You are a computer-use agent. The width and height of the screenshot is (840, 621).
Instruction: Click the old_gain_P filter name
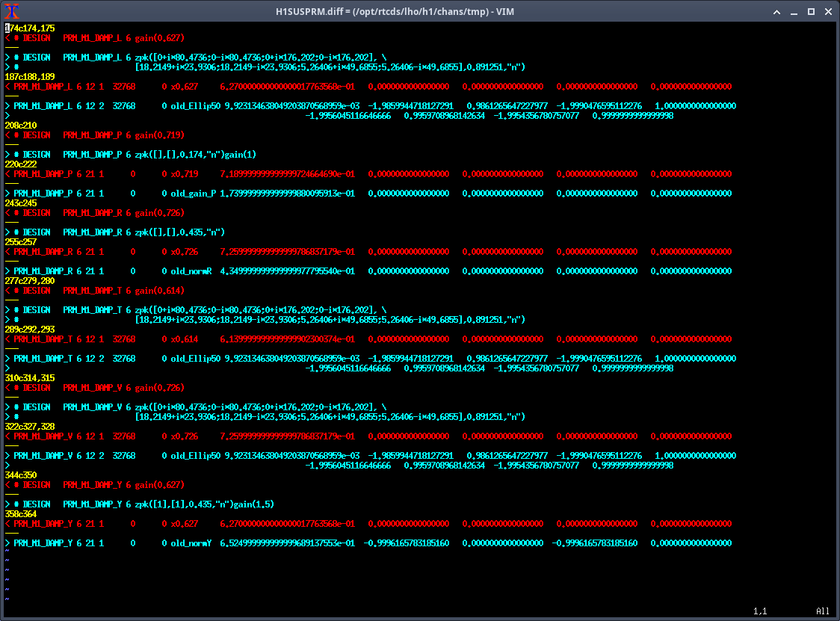pos(193,193)
